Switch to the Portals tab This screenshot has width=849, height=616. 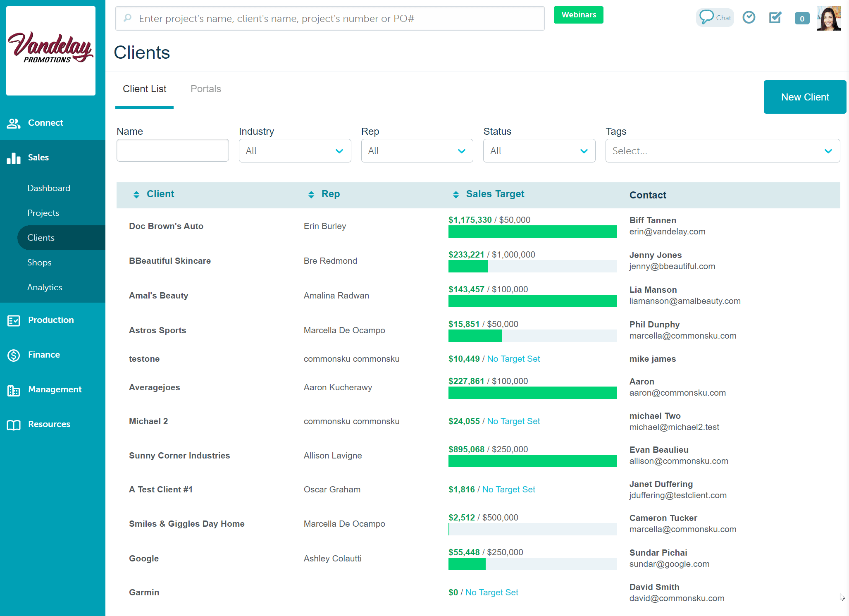click(205, 88)
